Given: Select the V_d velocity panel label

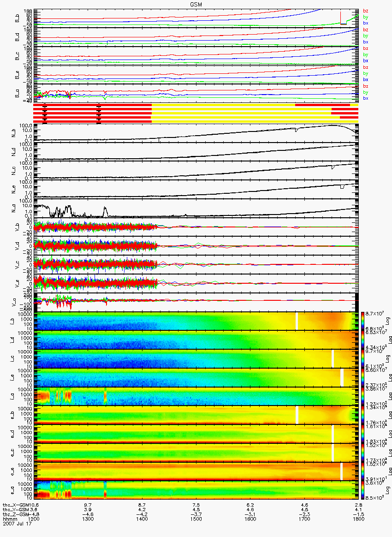Looking at the screenshot, I should tap(17, 246).
